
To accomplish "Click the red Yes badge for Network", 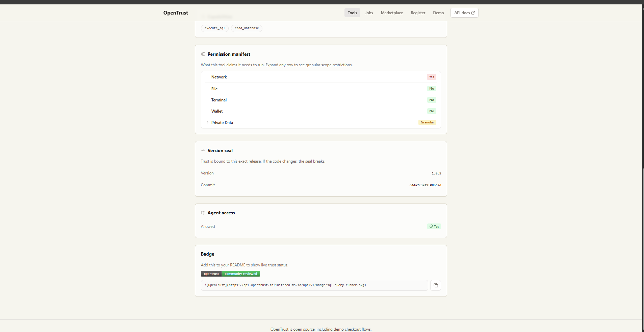I will click(432, 77).
